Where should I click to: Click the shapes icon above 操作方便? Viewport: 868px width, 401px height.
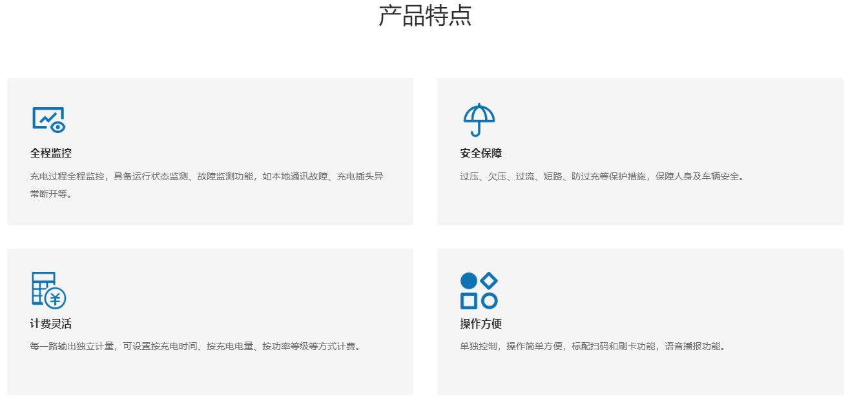(479, 291)
